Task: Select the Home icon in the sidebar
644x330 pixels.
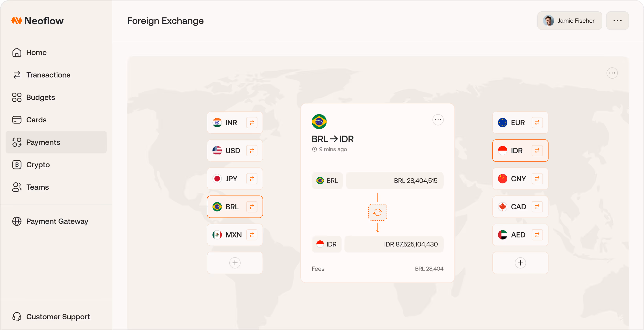Action: point(17,52)
